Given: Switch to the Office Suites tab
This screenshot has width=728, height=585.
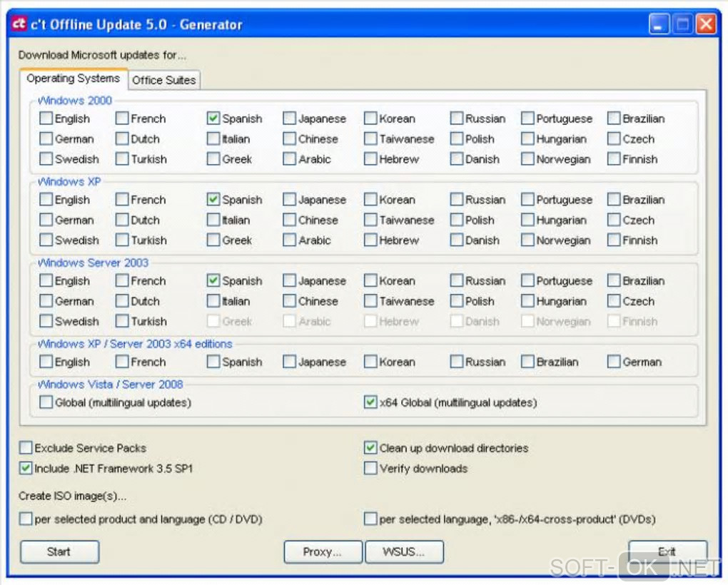Looking at the screenshot, I should (x=164, y=80).
